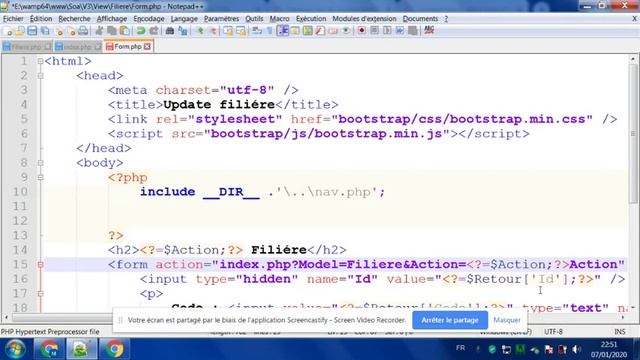Collapse the head block on line 2
This screenshot has height=360, width=640.
point(40,76)
